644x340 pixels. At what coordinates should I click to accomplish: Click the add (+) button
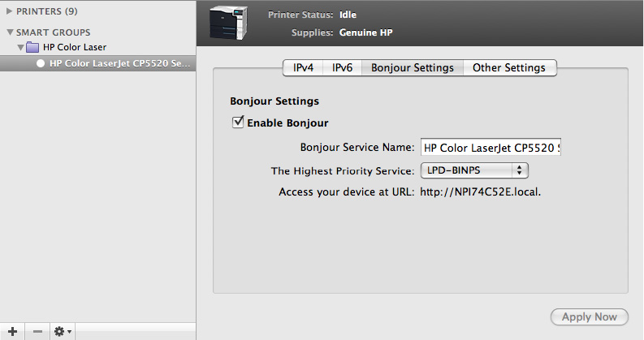12,331
